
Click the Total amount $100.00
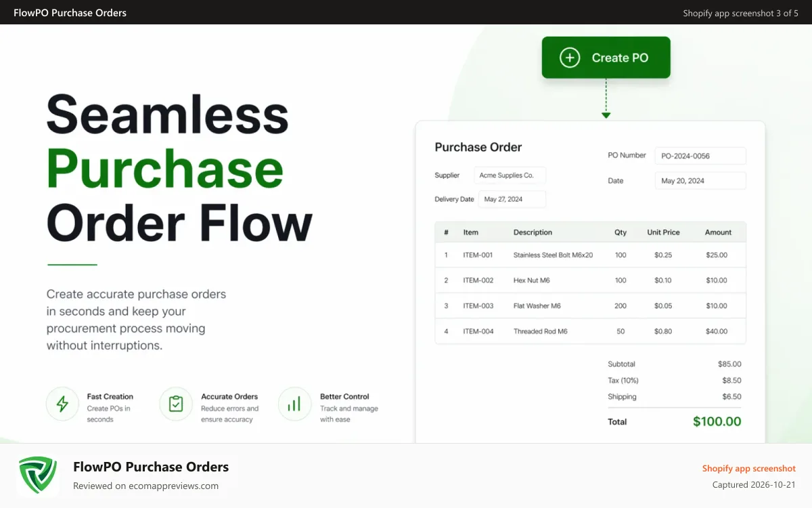click(717, 421)
